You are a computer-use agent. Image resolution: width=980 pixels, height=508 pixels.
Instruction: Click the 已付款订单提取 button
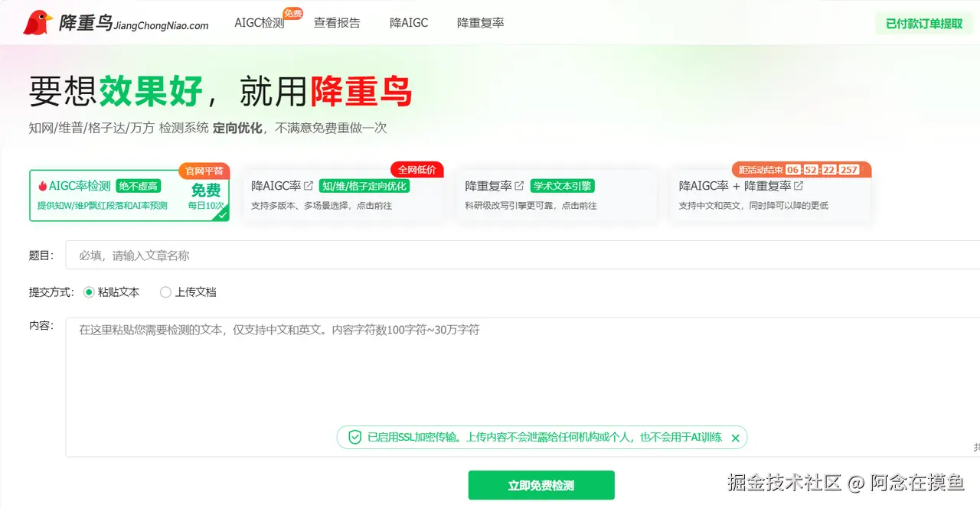pyautogui.click(x=924, y=24)
